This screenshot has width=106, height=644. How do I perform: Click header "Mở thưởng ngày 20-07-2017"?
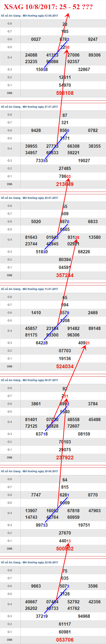(40, 198)
